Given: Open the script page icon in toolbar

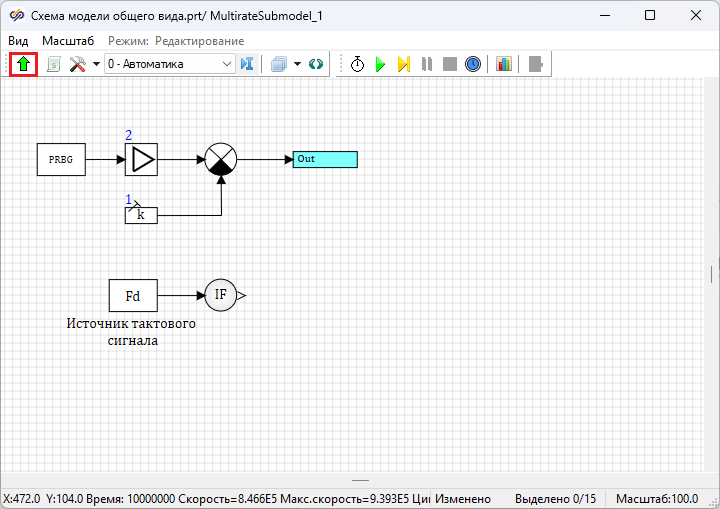Looking at the screenshot, I should point(54,64).
